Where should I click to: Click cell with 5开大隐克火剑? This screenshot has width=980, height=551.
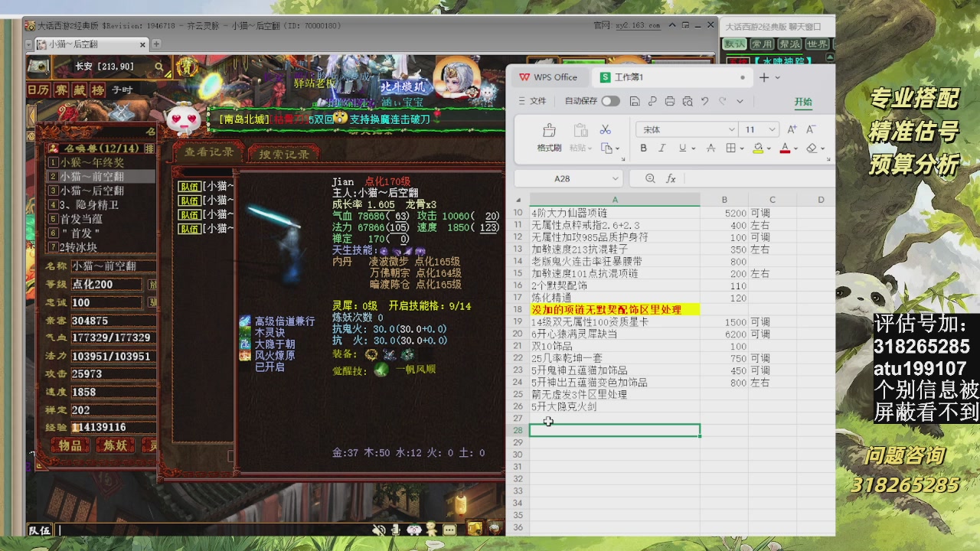tap(614, 406)
